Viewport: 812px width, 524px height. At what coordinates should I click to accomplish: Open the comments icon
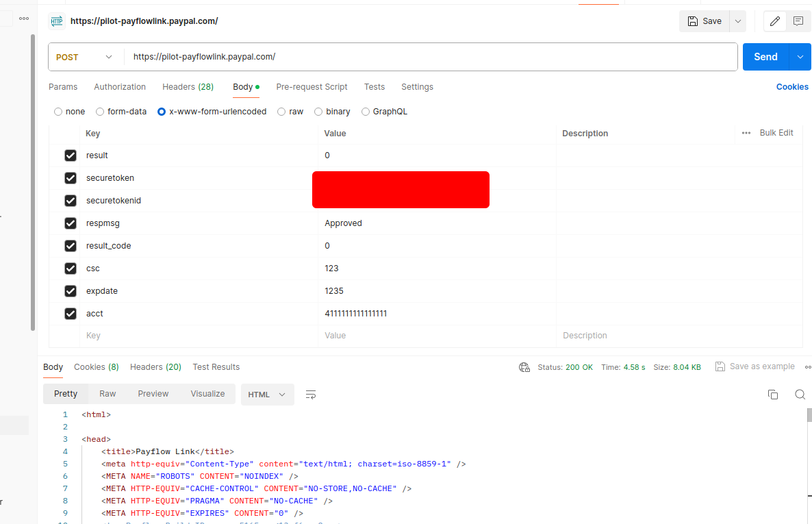(798, 21)
